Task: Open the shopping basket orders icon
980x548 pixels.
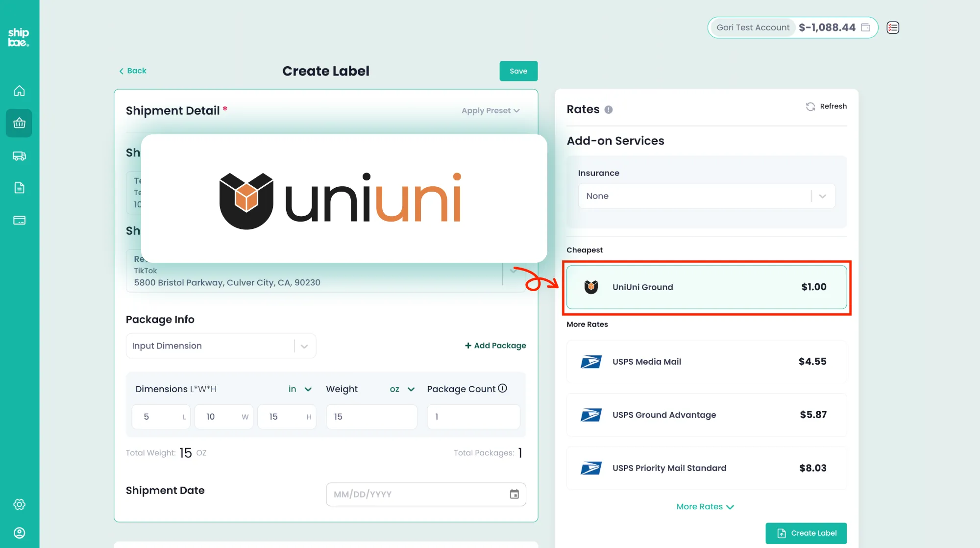Action: [19, 123]
